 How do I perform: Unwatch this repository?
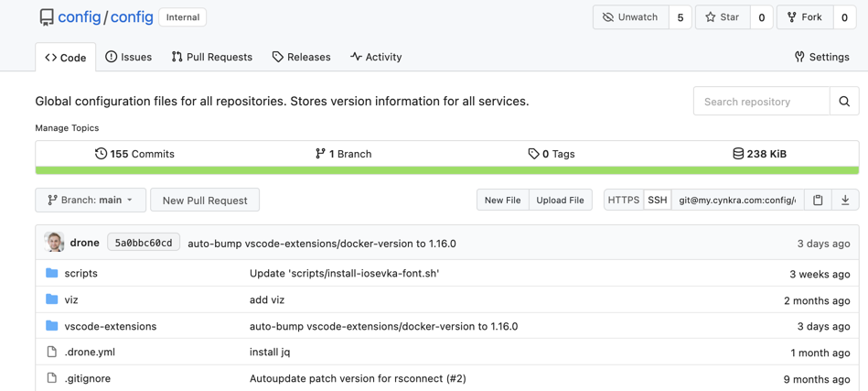pyautogui.click(x=631, y=17)
